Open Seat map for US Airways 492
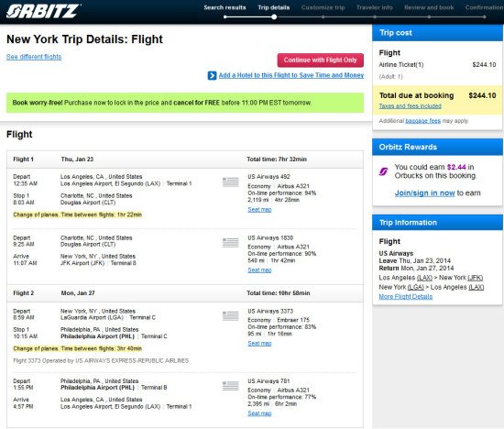This screenshot has height=429, width=504. pyautogui.click(x=259, y=209)
